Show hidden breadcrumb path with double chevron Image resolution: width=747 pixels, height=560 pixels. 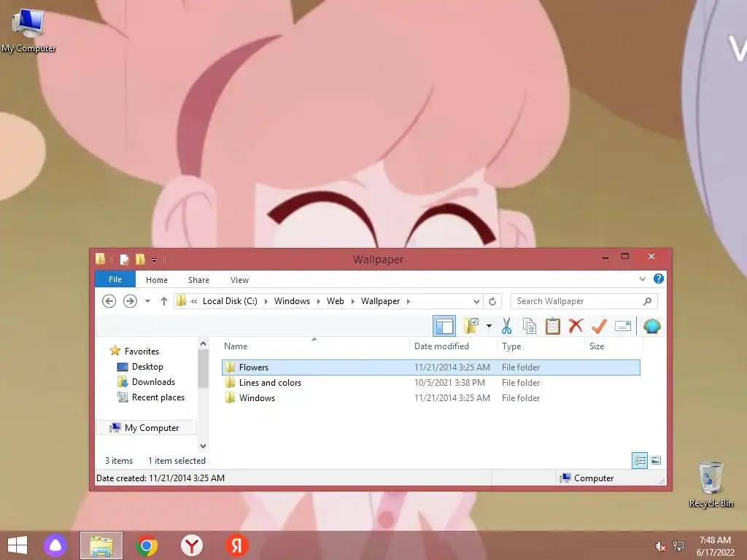(194, 301)
